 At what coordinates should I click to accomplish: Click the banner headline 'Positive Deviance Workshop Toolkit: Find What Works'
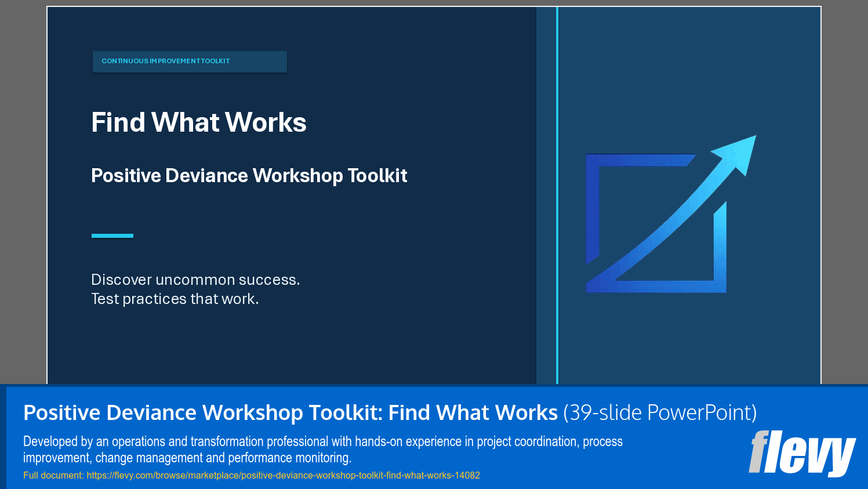[x=290, y=412]
